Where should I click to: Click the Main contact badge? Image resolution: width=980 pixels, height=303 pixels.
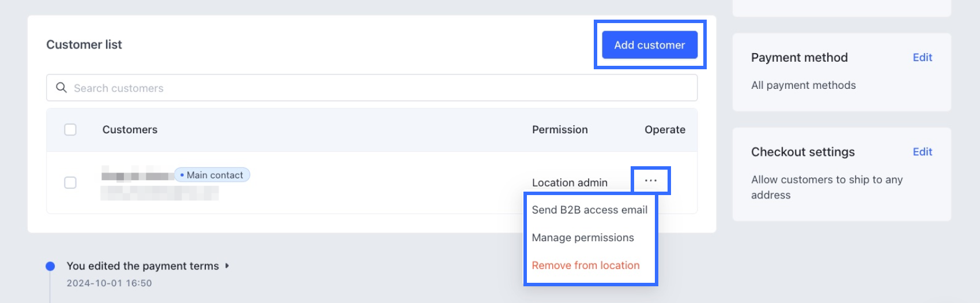click(x=212, y=175)
